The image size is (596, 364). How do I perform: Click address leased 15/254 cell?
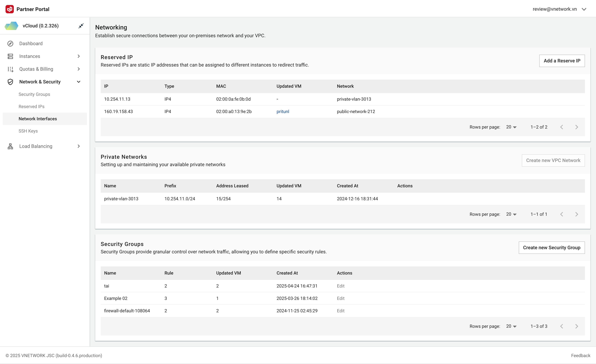point(223,199)
